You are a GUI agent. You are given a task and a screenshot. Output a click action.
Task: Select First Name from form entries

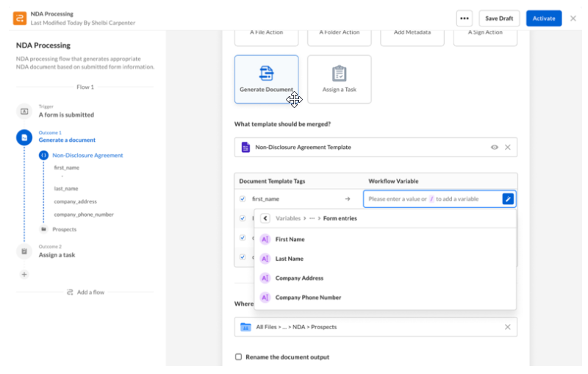tap(290, 240)
